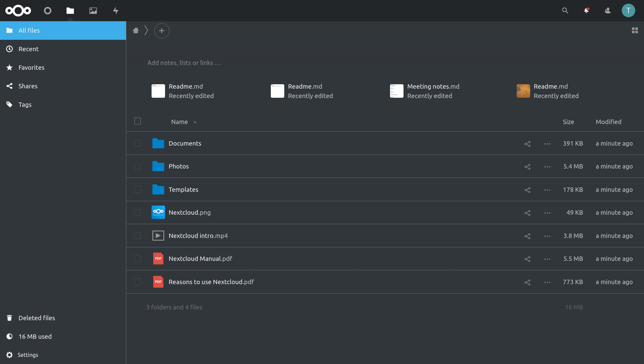Show Shares view

(63, 86)
